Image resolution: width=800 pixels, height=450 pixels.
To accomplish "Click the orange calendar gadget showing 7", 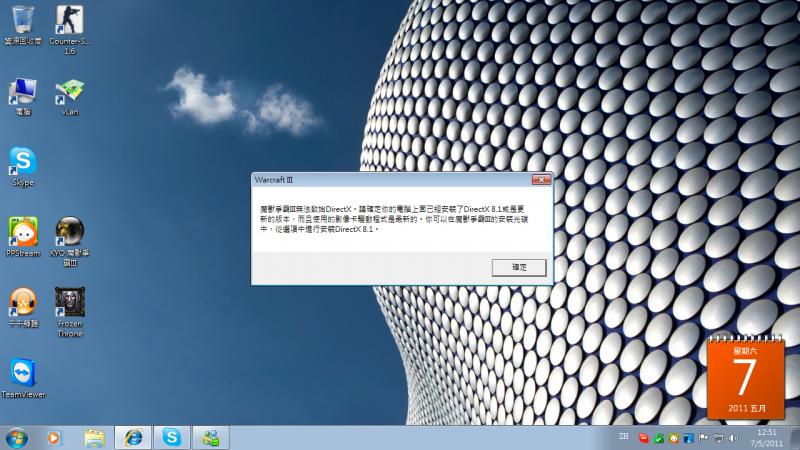I will 745,377.
